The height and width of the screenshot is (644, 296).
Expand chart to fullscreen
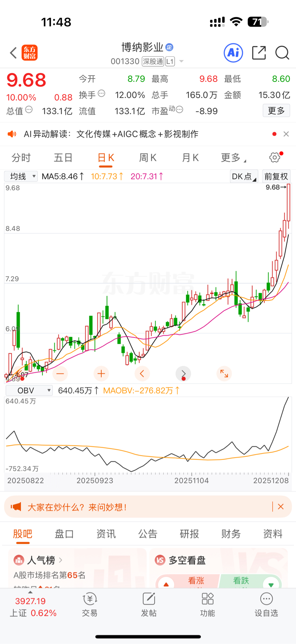(224, 374)
